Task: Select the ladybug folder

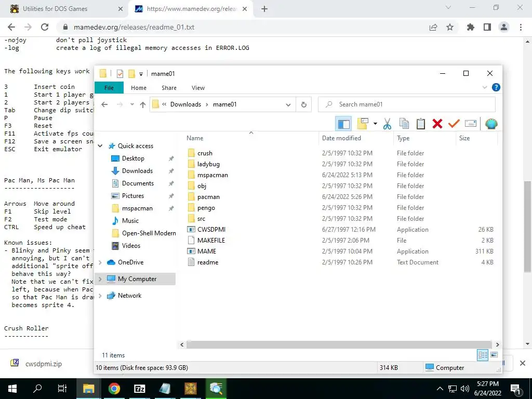Action: pyautogui.click(x=208, y=164)
